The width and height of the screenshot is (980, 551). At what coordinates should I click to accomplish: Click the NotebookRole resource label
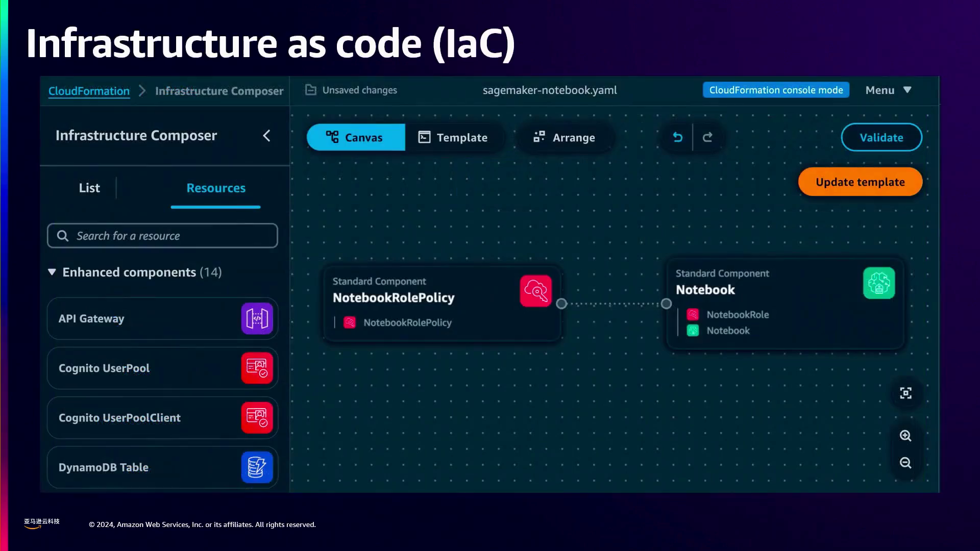pos(738,315)
